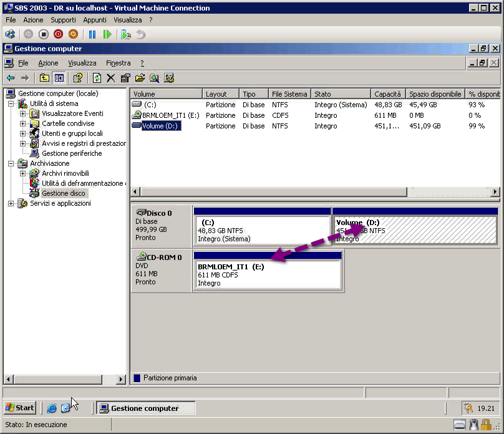Screen dimensions: 504x434
Task: Select the Volume (D:) list row
Action: pos(315,126)
